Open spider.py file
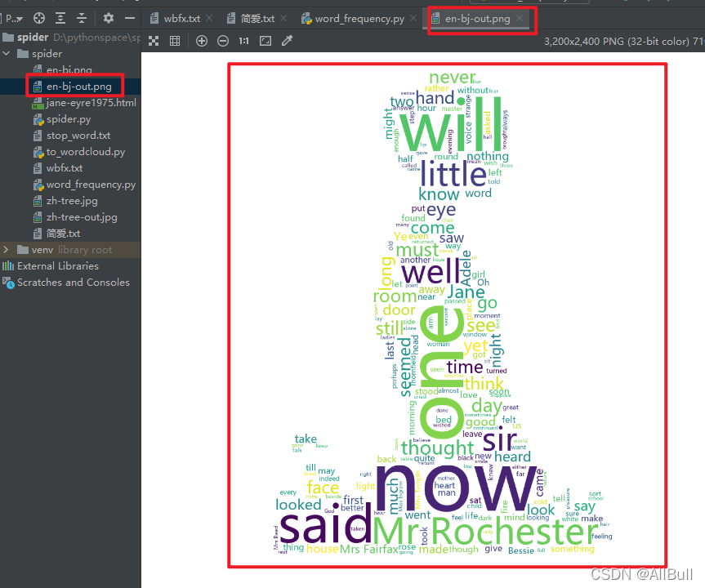Viewport: 705px width, 588px height. 70,119
